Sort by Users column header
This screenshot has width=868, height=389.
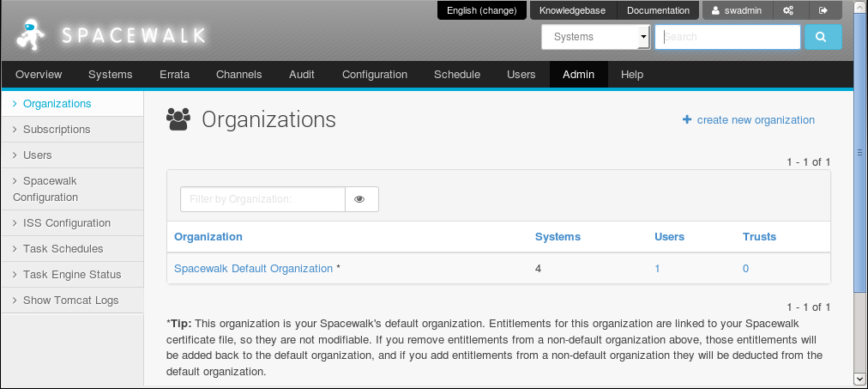pos(669,237)
